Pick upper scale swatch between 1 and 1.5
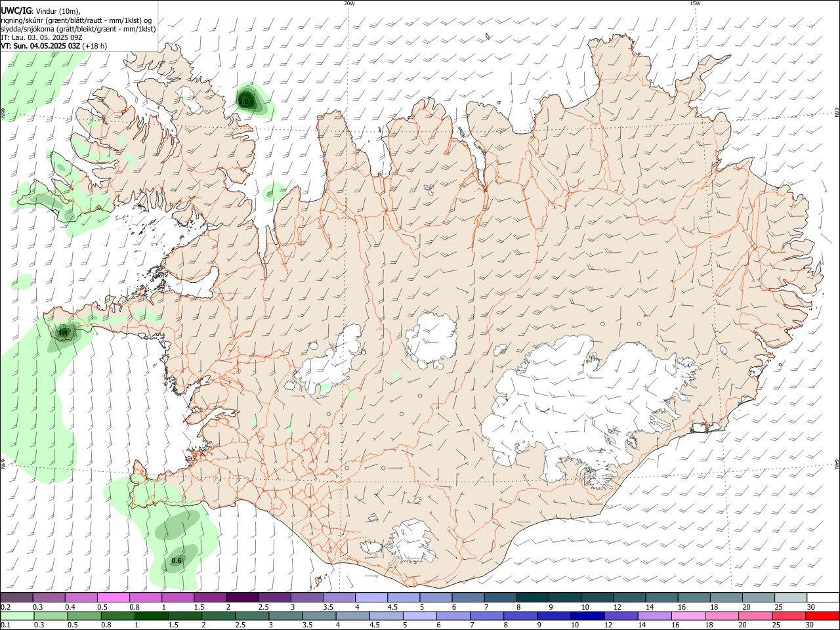 tap(177, 597)
